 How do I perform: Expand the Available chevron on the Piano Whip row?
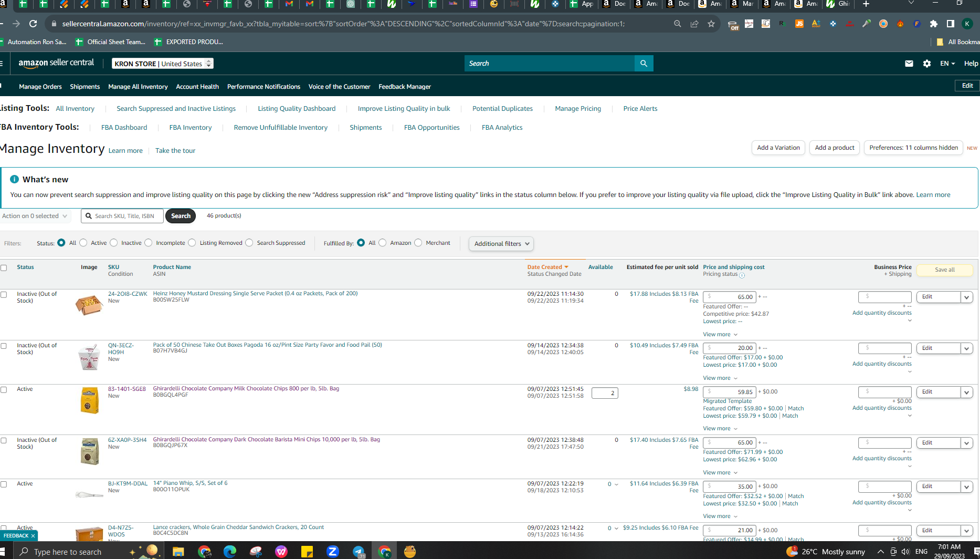click(616, 484)
